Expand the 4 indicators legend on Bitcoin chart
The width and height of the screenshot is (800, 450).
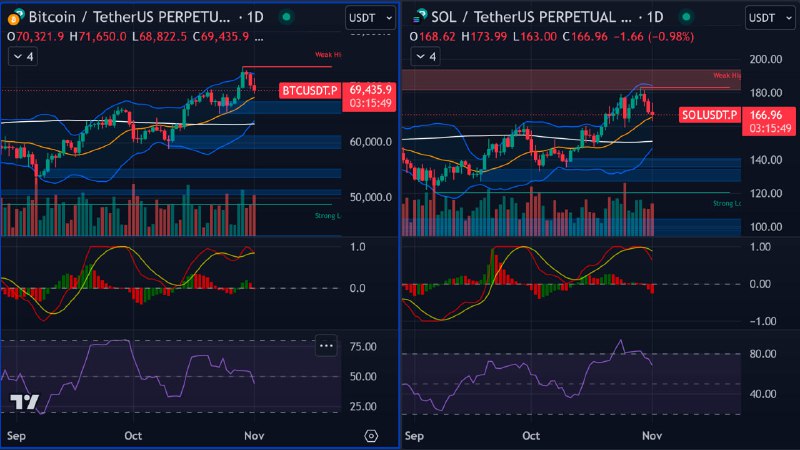23,56
